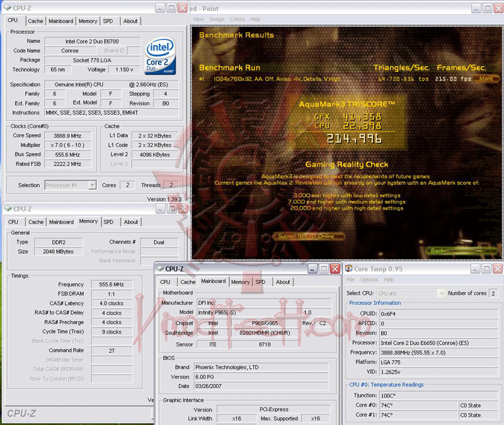Click the Manufacturer field DFI Inc.
The width and height of the screenshot is (504, 425).
[x=264, y=303]
